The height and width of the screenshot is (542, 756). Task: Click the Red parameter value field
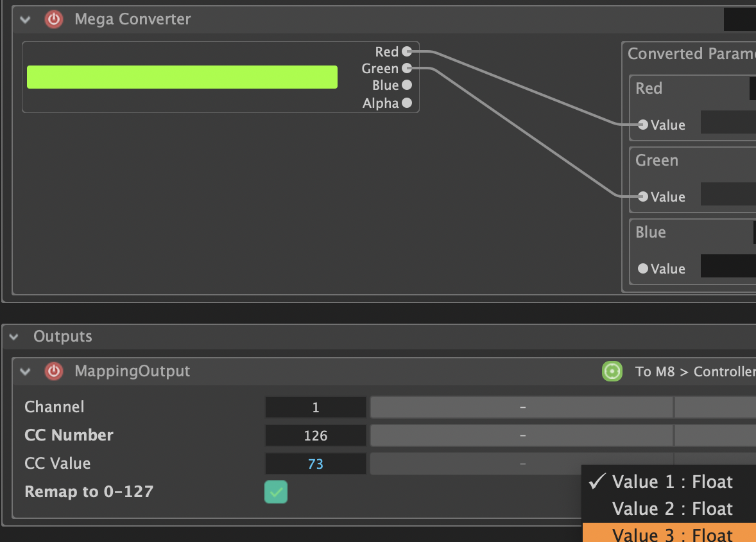(728, 122)
